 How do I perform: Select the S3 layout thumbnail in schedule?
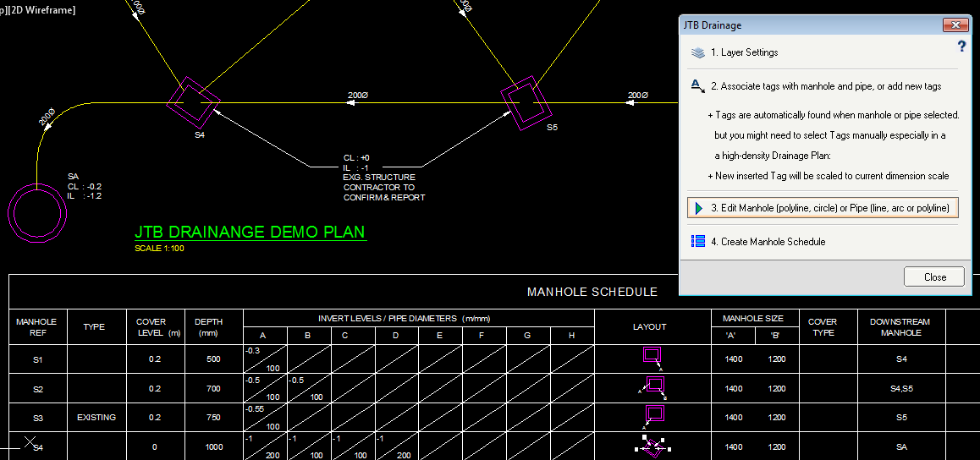653,416
